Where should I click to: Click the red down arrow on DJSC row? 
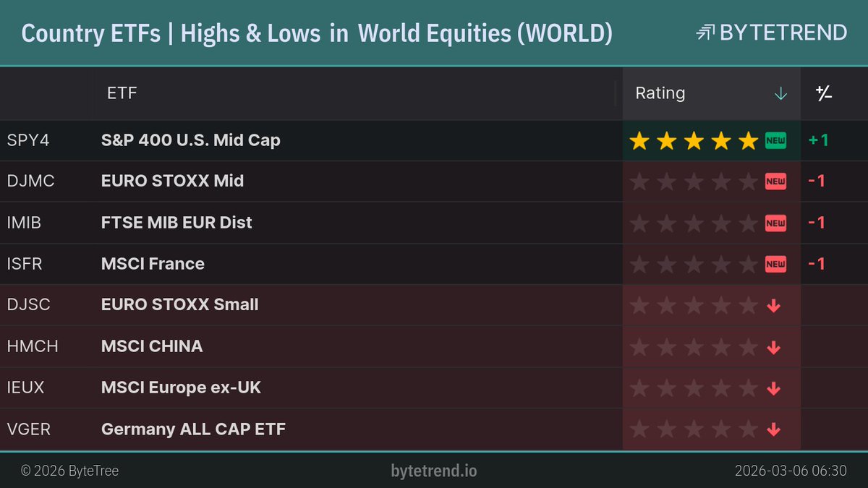(774, 305)
